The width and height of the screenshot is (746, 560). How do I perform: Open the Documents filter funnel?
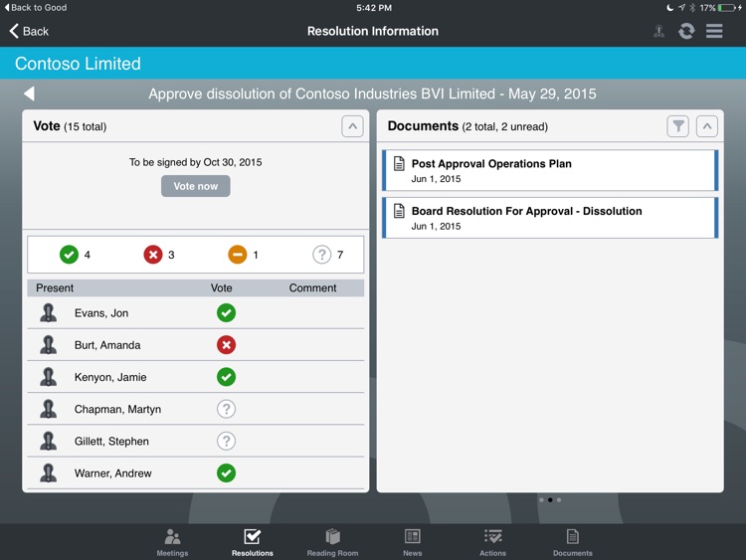pyautogui.click(x=678, y=126)
